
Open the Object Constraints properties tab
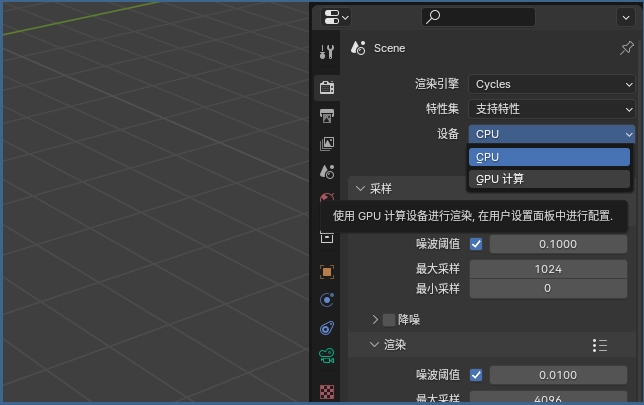[x=327, y=328]
